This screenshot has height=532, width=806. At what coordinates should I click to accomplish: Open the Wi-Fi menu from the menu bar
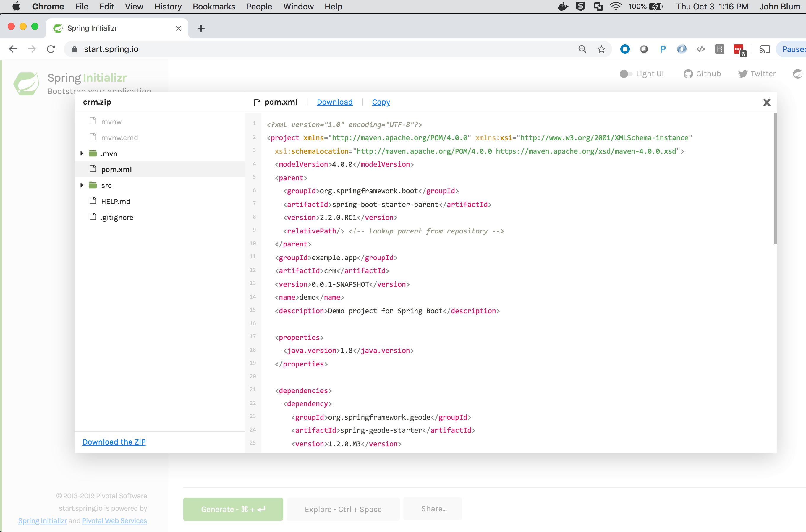(x=615, y=7)
